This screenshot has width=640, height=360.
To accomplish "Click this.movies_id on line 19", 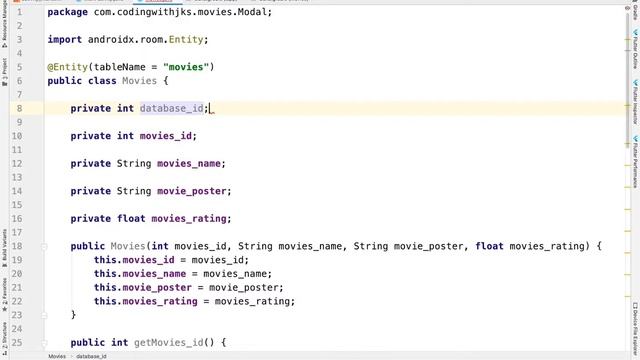I will [134, 260].
